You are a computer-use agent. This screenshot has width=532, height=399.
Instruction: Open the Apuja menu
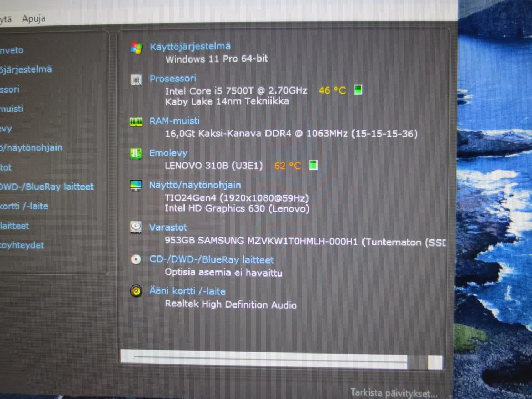[34, 18]
